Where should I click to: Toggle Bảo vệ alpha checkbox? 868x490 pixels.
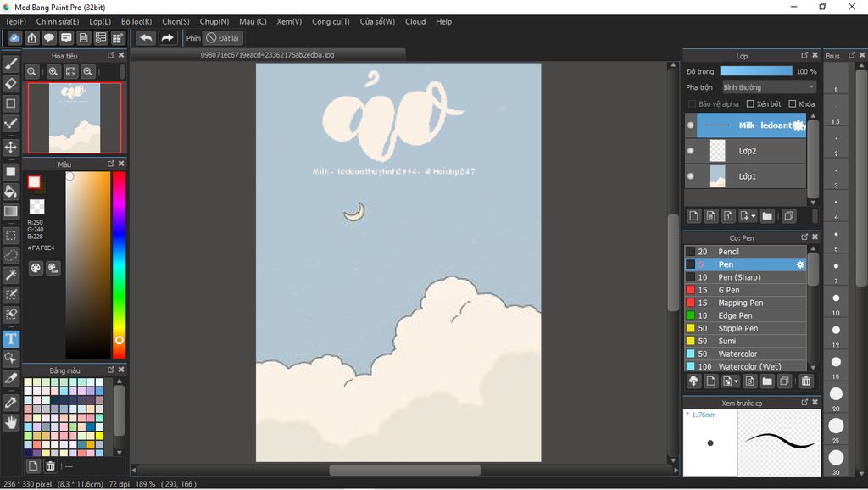tap(692, 104)
